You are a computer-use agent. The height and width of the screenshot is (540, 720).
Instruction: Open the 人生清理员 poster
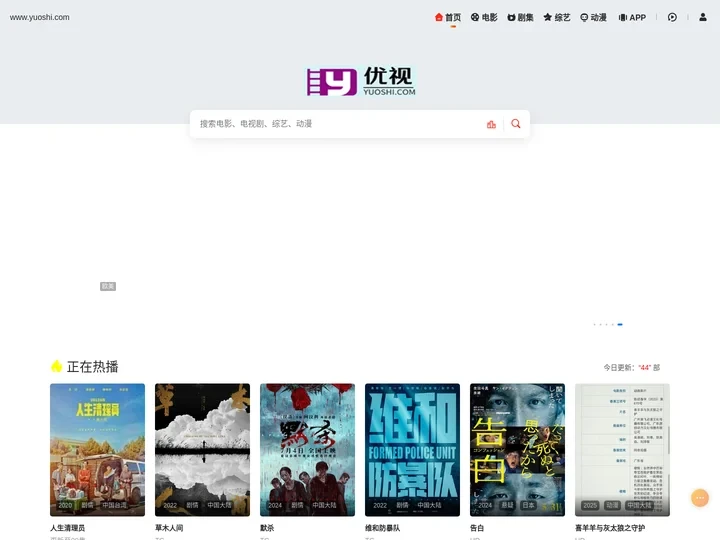pos(97,450)
